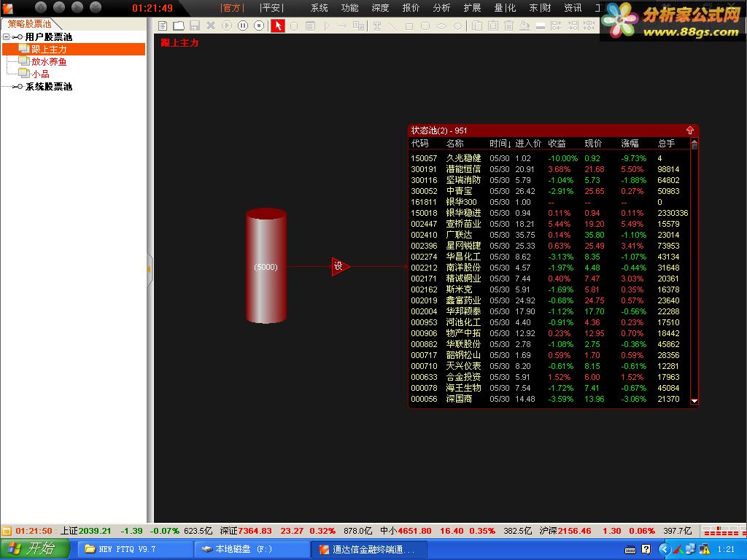Select stock row 潜能恒信 300191
This screenshot has width=747, height=560.
(x=549, y=169)
